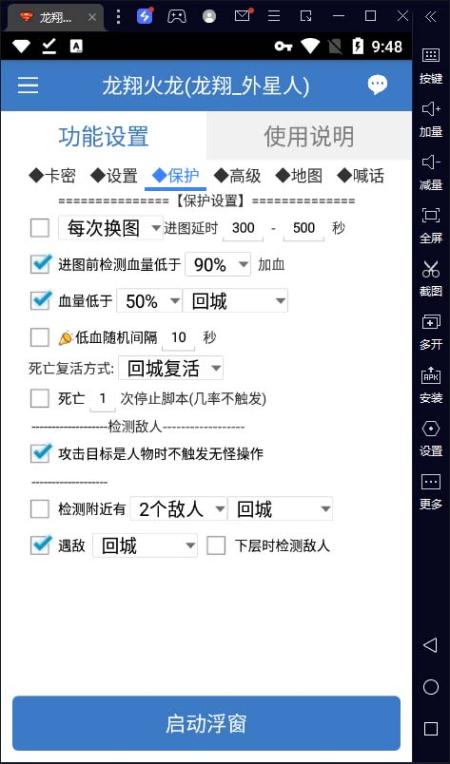
Task: Click the 按键 keyboard mapping icon
Action: pos(431,63)
